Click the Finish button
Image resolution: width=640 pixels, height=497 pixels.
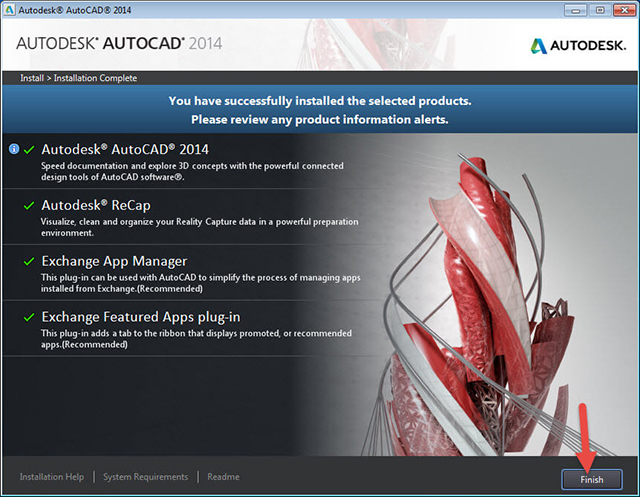click(592, 479)
